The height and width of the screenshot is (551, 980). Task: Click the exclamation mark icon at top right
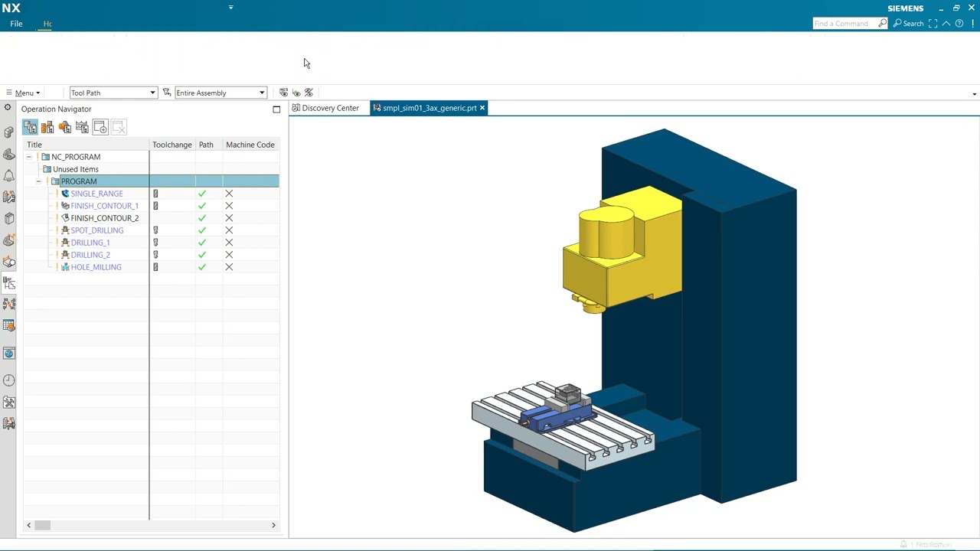[x=972, y=24]
